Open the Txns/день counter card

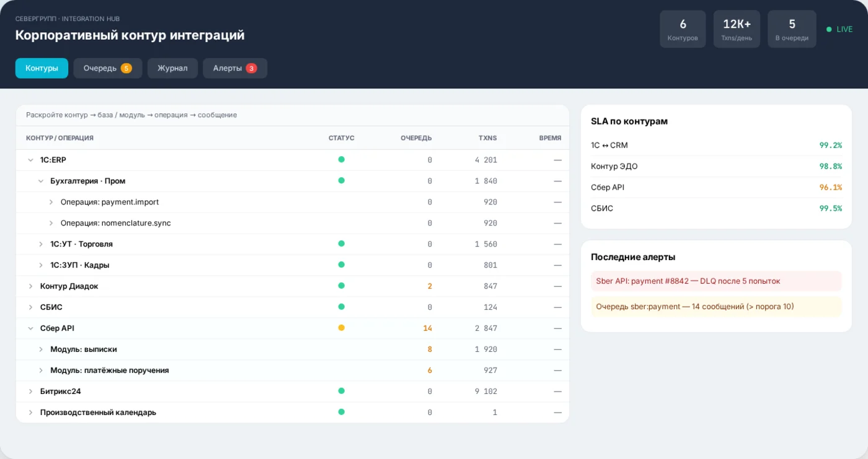tap(737, 29)
